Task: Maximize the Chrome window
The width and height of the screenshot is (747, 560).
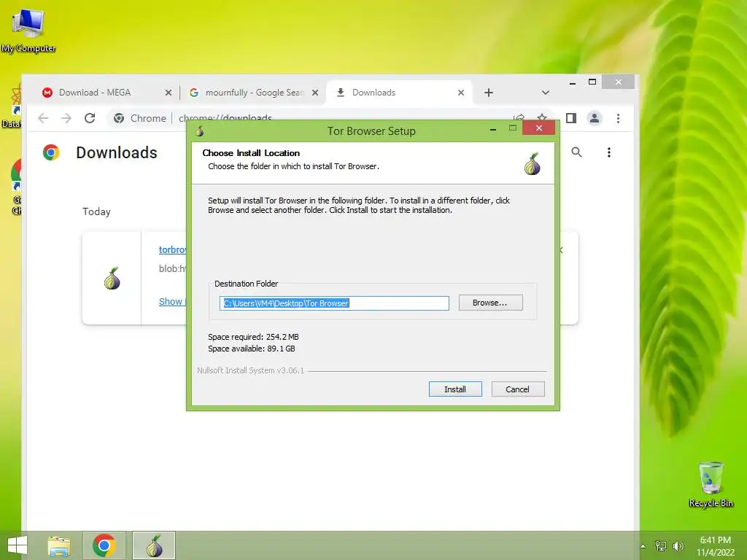Action: pyautogui.click(x=592, y=82)
